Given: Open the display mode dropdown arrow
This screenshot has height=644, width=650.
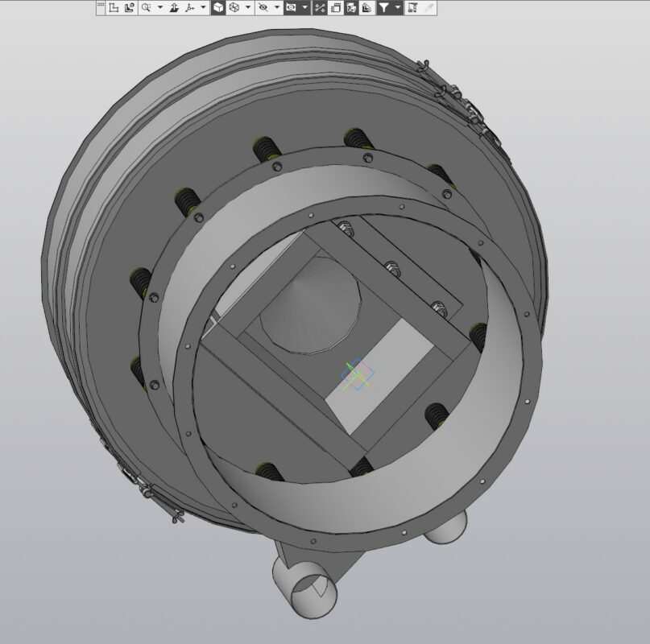Looking at the screenshot, I should (247, 7).
